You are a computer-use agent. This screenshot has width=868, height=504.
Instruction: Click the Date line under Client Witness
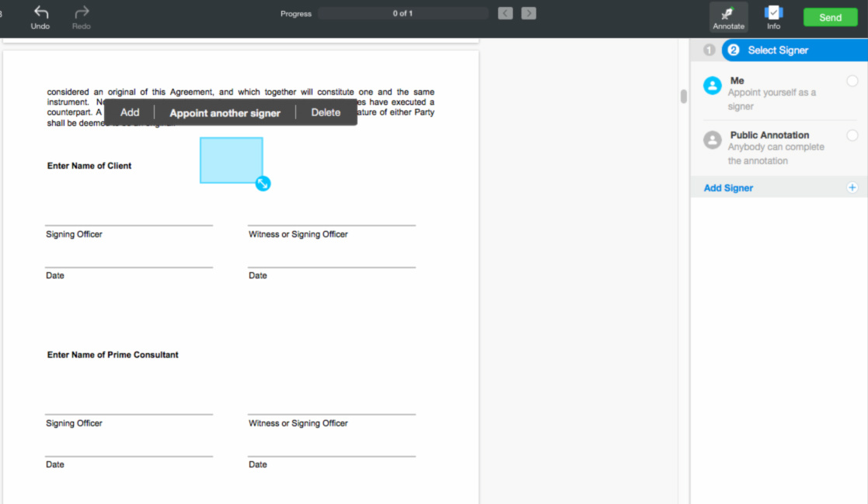(332, 268)
